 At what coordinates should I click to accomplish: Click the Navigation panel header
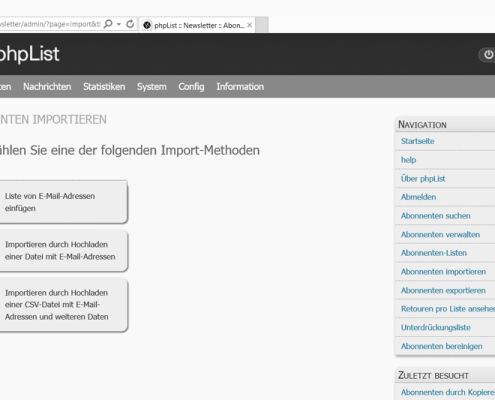(445, 124)
